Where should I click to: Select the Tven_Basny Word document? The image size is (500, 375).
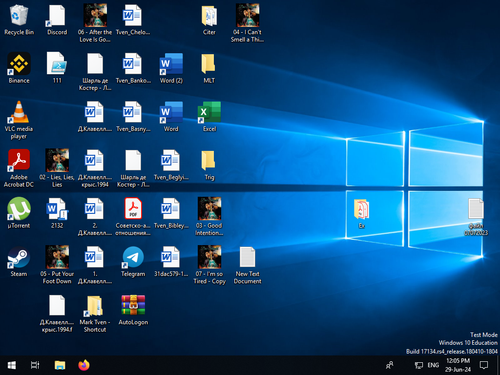133,112
